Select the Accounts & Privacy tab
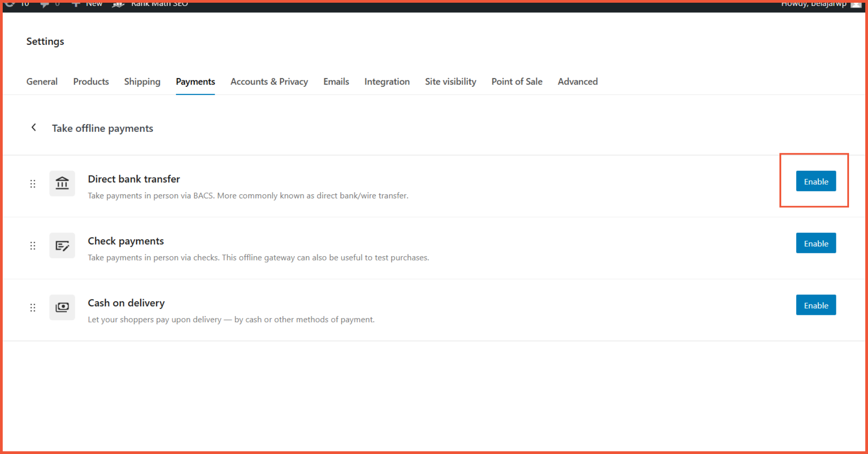The width and height of the screenshot is (868, 454). click(x=269, y=82)
